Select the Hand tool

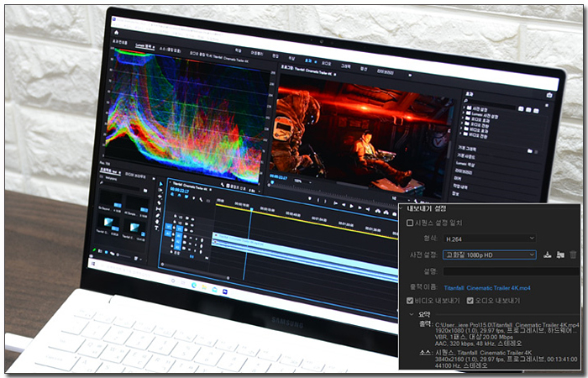(x=158, y=222)
